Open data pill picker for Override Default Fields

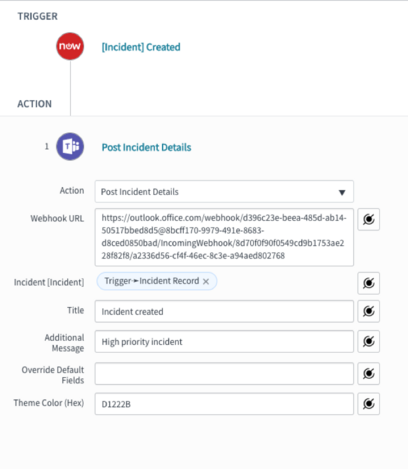click(369, 373)
